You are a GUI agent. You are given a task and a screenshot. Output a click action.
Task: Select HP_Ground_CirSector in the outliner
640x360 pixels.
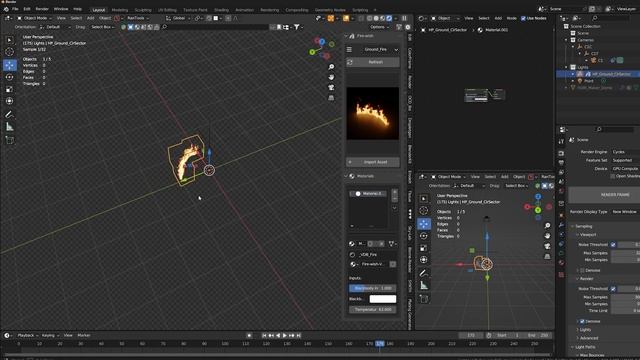pyautogui.click(x=611, y=74)
